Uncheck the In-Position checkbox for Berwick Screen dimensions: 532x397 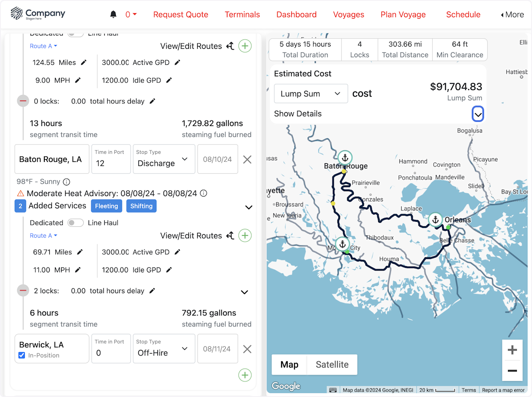point(22,355)
